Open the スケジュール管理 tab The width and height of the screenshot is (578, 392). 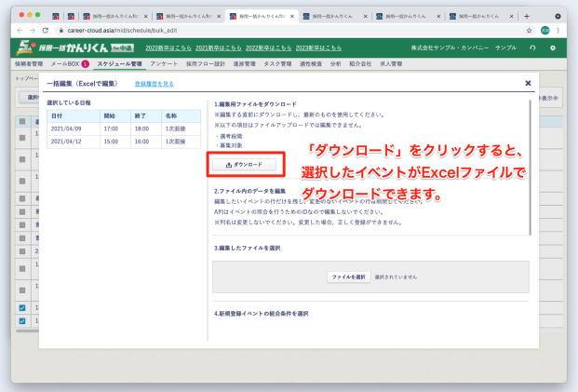pyautogui.click(x=120, y=64)
